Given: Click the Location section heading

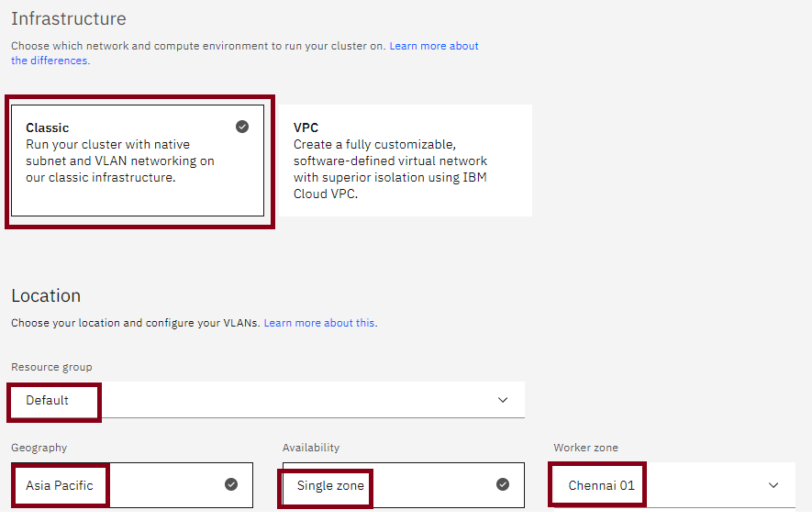Looking at the screenshot, I should pyautogui.click(x=46, y=295).
